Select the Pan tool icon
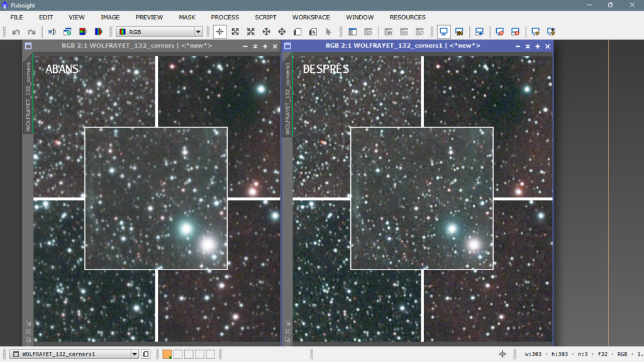 coord(266,31)
